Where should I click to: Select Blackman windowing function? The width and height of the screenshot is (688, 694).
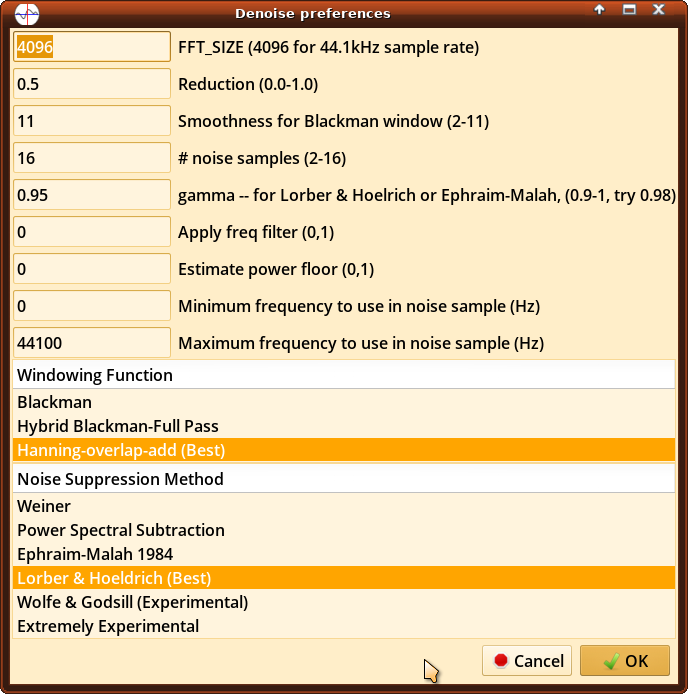click(55, 402)
